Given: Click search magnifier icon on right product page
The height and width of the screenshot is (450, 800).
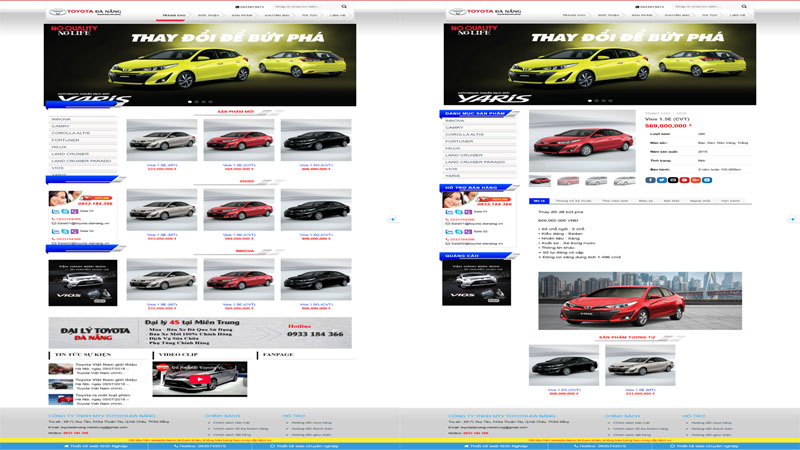Looking at the screenshot, I should [x=744, y=7].
